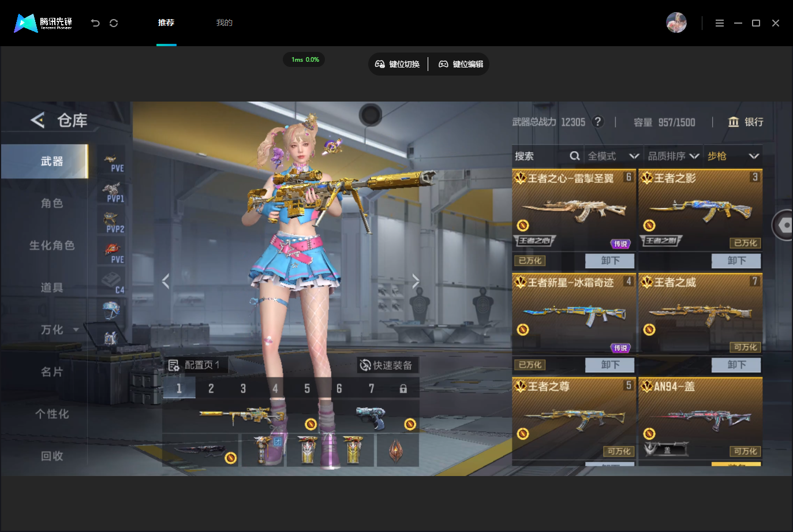Select the helmet equipment icon
The height and width of the screenshot is (532, 793).
[111, 310]
